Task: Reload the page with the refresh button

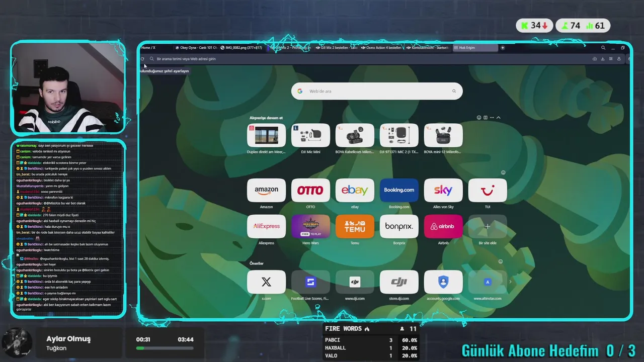Action: [x=142, y=59]
